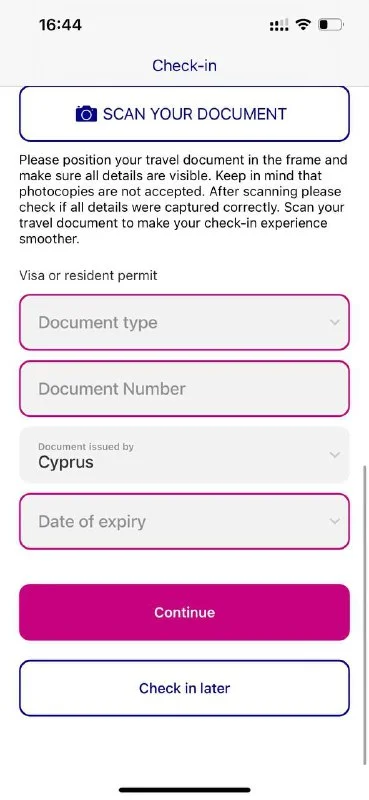
Task: Tap the magenta Continue button
Action: [184, 612]
